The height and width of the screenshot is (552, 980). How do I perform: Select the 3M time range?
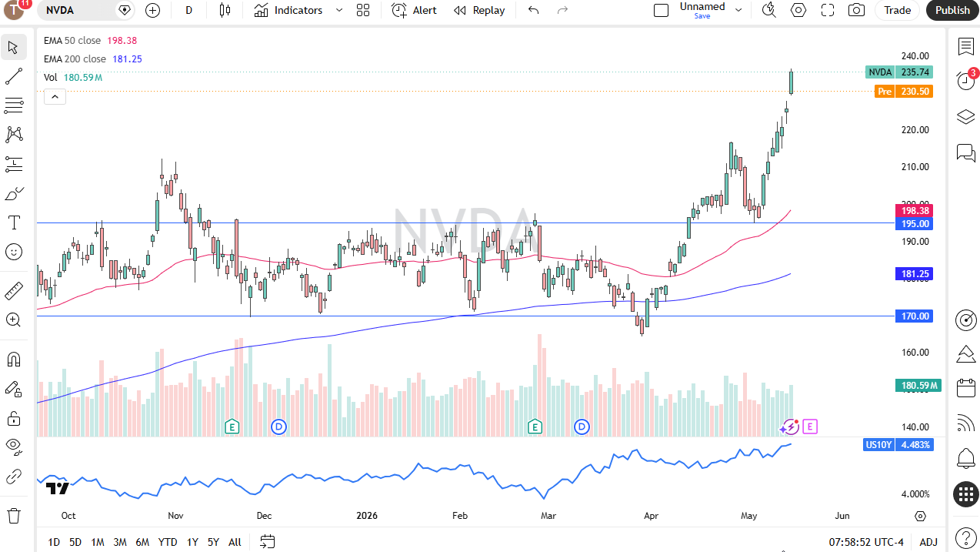pos(120,542)
